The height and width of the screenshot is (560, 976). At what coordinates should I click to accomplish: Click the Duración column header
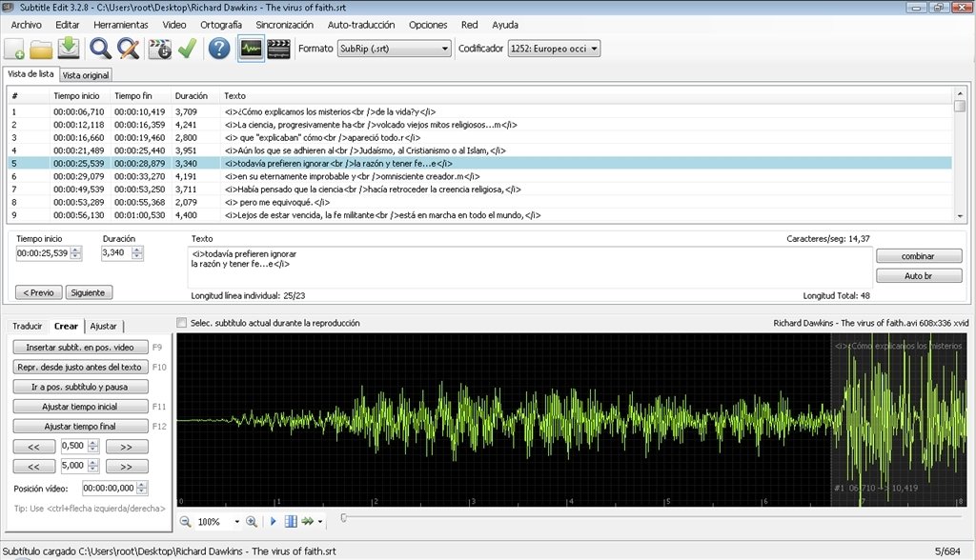tap(194, 96)
